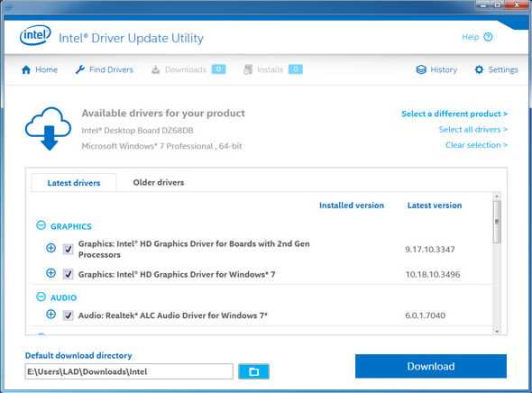Click the Find Drivers wrench icon
Screen dimensions: 532x393
(80, 69)
